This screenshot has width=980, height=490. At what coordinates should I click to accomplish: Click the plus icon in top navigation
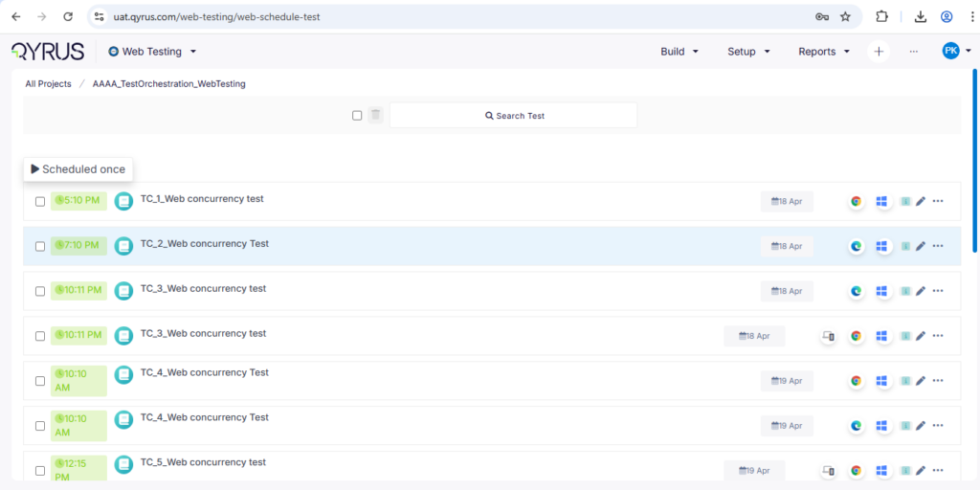click(x=879, y=52)
